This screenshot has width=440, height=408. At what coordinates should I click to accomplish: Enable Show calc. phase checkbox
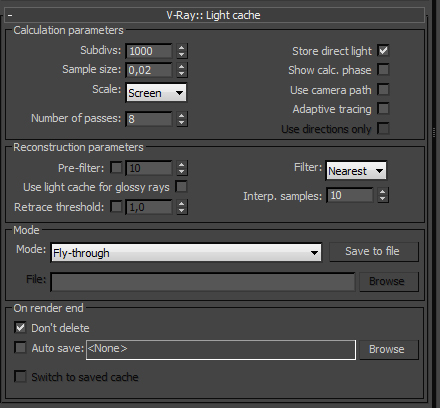pyautogui.click(x=383, y=70)
